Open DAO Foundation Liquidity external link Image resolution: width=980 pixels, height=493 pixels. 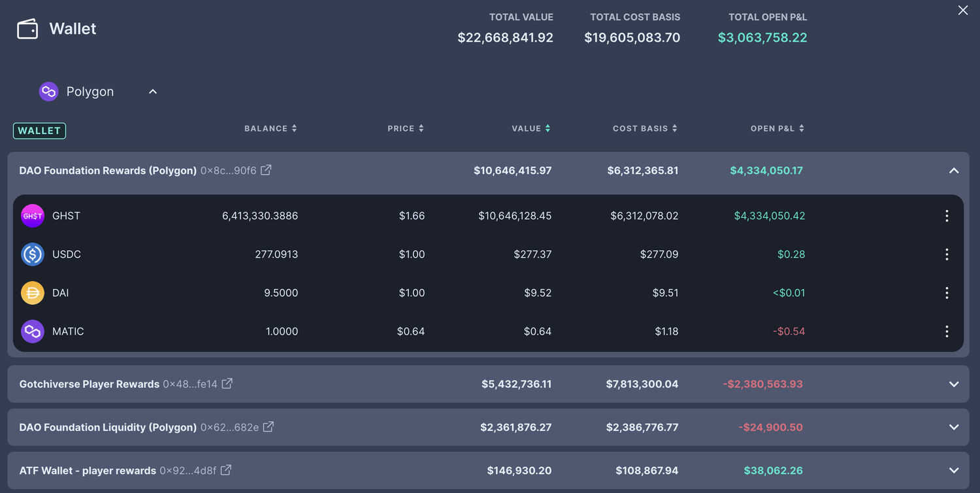coord(268,426)
